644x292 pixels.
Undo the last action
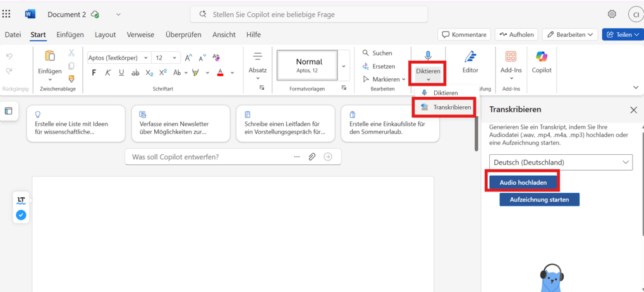[9, 57]
